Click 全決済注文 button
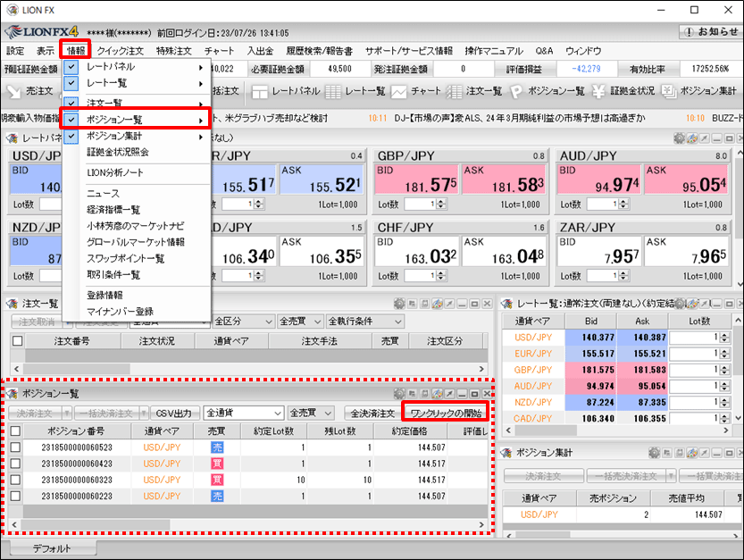 (372, 413)
